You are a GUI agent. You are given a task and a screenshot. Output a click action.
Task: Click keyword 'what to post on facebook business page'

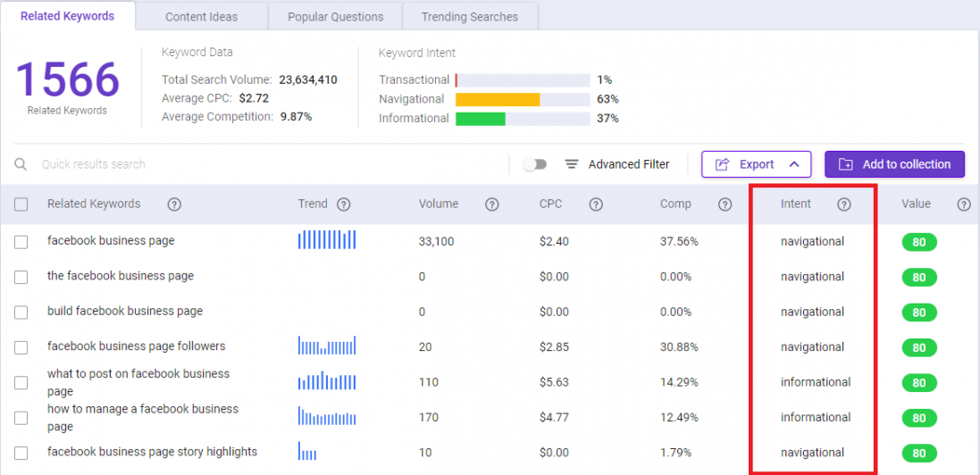tap(138, 382)
